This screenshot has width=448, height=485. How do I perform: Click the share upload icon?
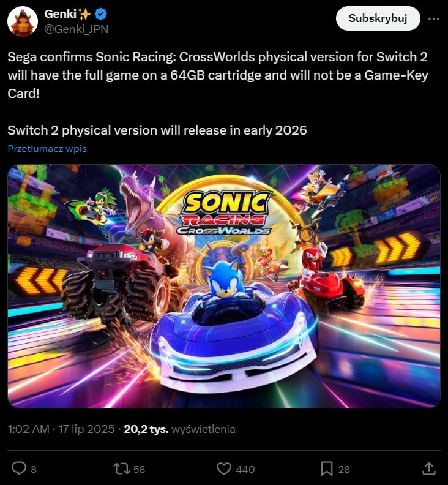429,468
